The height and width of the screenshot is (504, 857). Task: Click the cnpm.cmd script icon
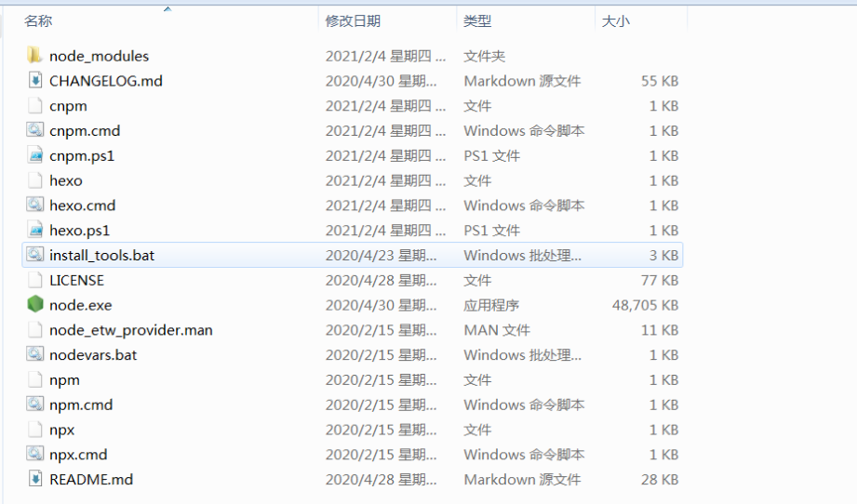coord(35,130)
